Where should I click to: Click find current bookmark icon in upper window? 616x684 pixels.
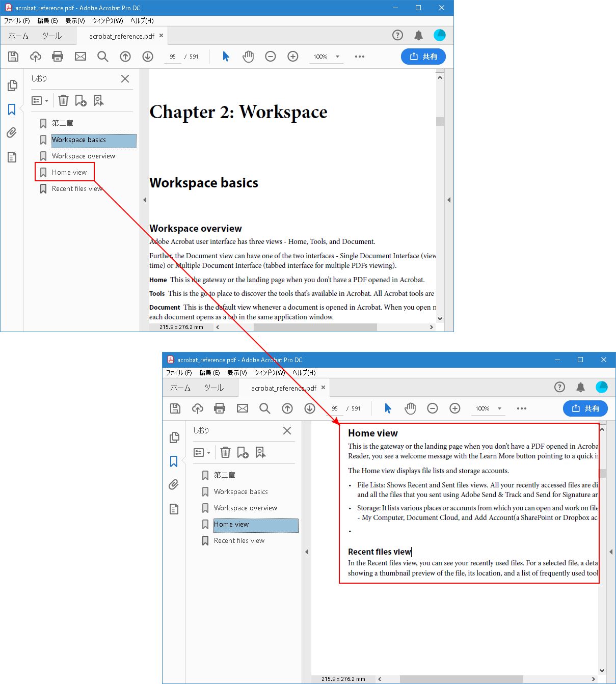(x=98, y=100)
